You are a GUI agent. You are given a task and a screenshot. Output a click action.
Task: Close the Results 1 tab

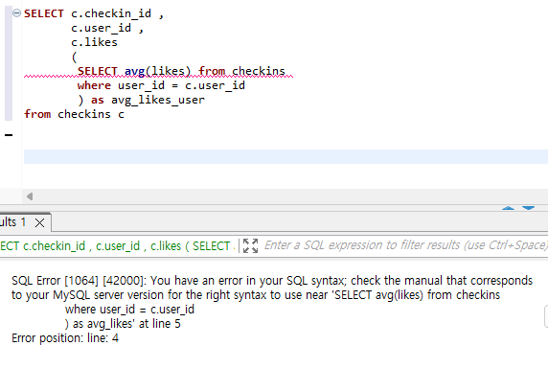40,222
